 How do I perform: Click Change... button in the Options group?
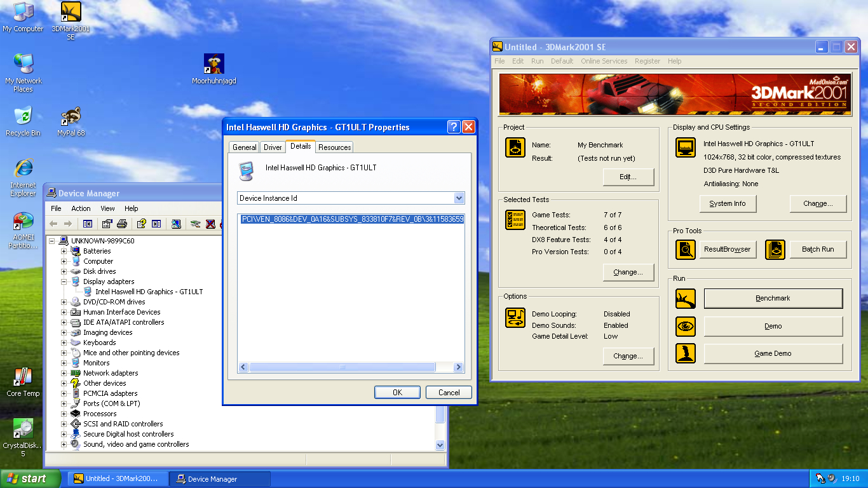628,356
